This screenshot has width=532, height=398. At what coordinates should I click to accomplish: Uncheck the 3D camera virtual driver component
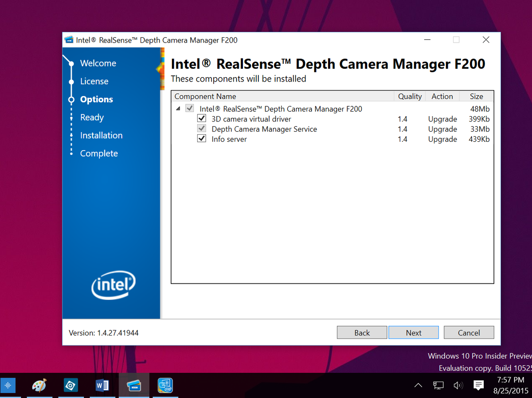[x=202, y=118]
